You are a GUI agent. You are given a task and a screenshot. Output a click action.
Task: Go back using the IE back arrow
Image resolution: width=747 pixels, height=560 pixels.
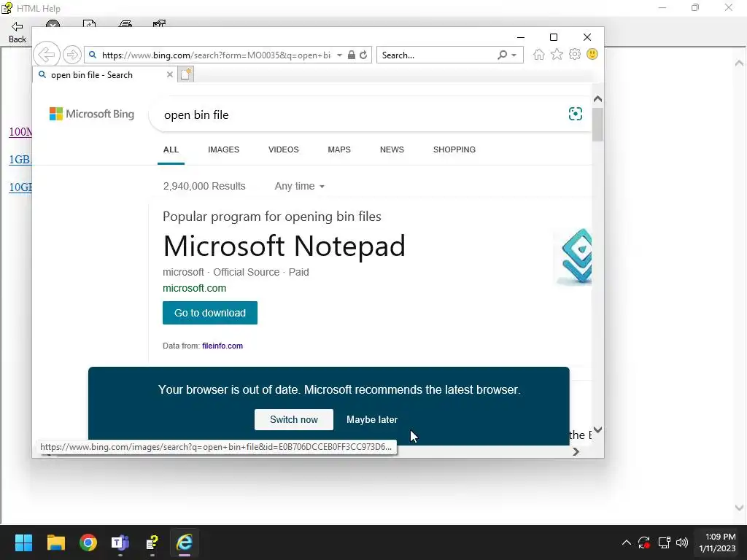point(47,55)
